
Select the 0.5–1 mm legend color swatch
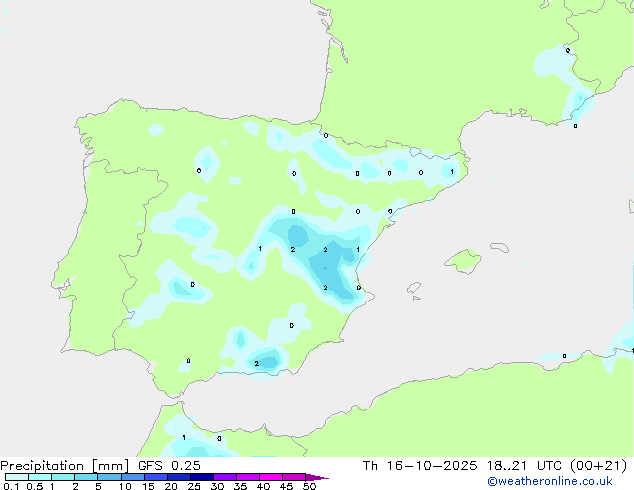(40, 477)
